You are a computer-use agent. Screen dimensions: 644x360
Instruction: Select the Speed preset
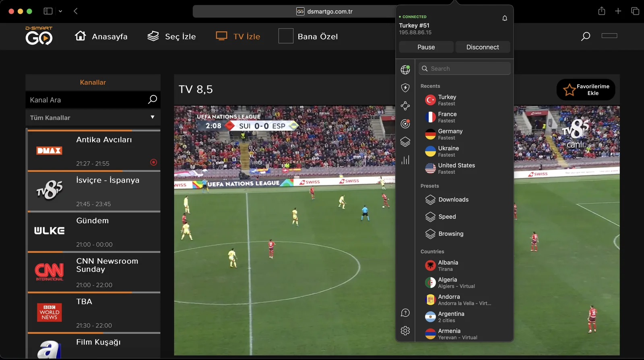pyautogui.click(x=447, y=217)
